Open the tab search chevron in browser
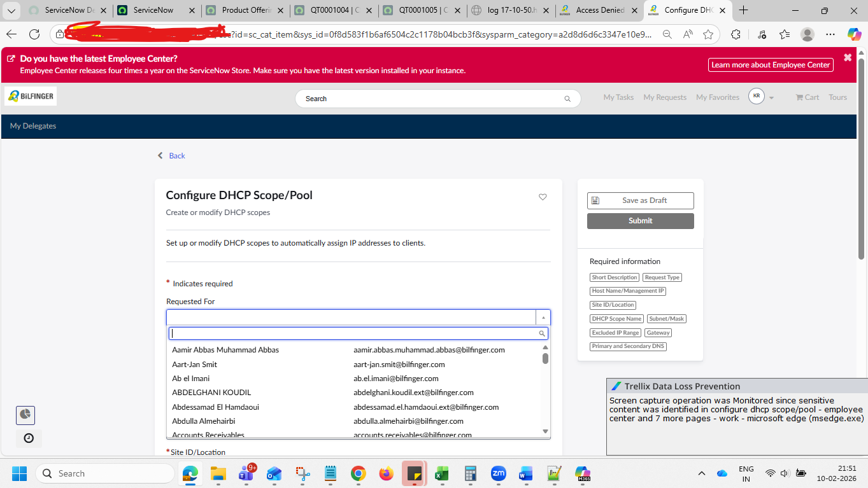Viewport: 868px width, 488px height. 11,10
